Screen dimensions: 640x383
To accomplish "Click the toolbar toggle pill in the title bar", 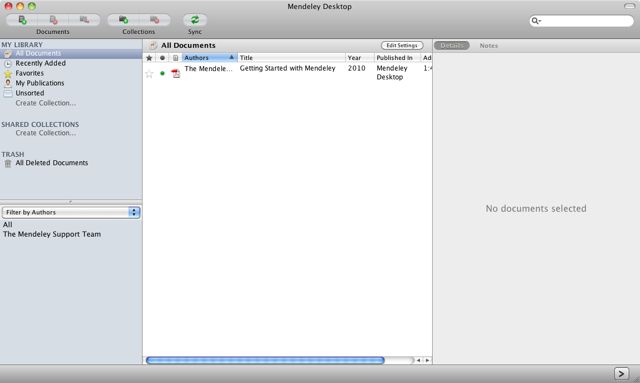I will coord(629,6).
